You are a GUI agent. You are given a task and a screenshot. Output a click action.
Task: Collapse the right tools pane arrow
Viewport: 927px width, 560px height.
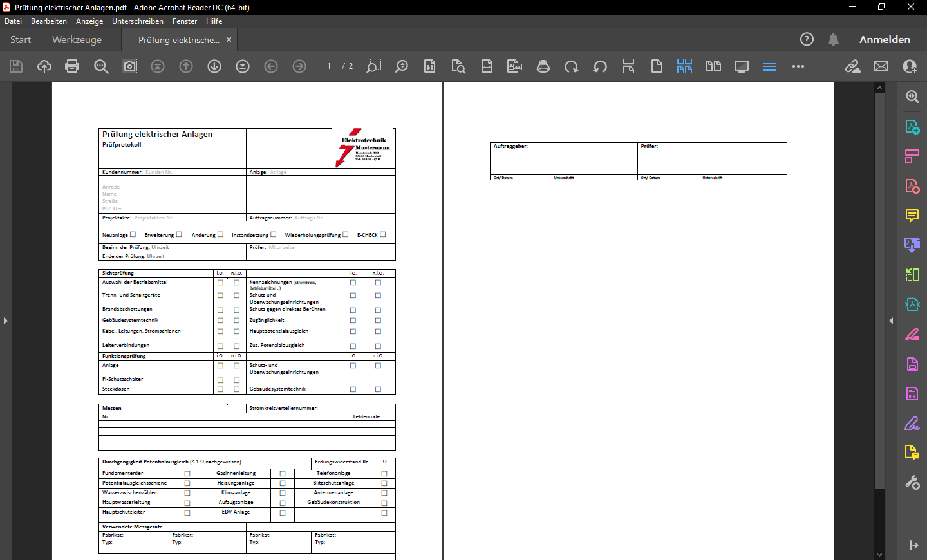(x=891, y=321)
